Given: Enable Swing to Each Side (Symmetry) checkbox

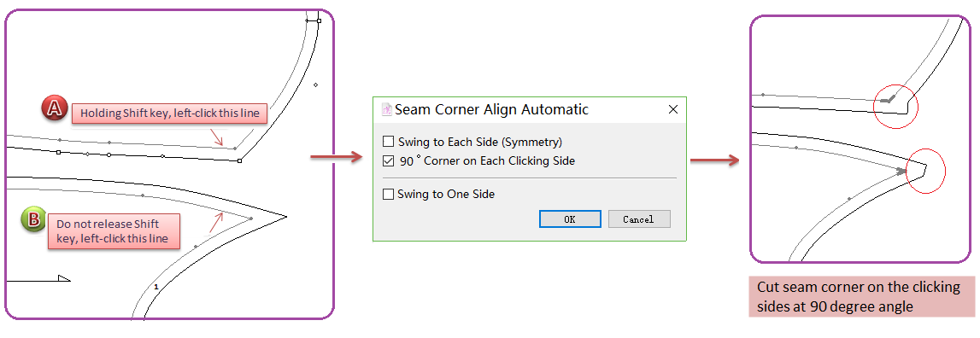Looking at the screenshot, I should pos(388,142).
